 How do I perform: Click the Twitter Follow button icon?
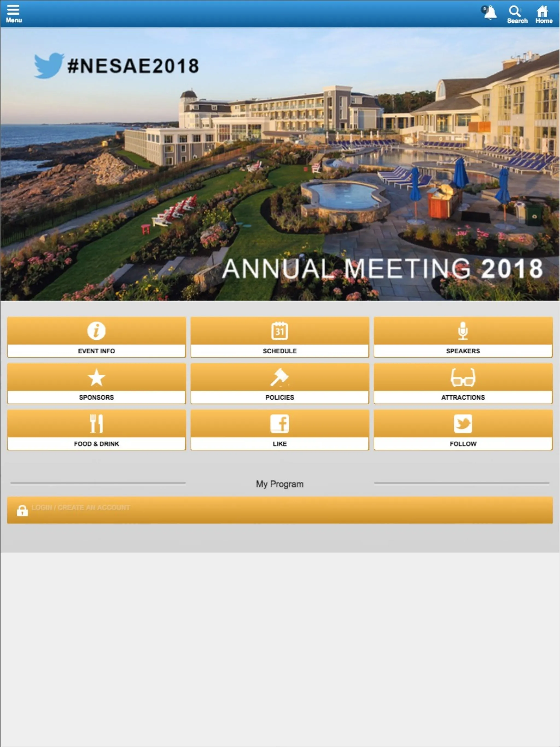point(462,423)
